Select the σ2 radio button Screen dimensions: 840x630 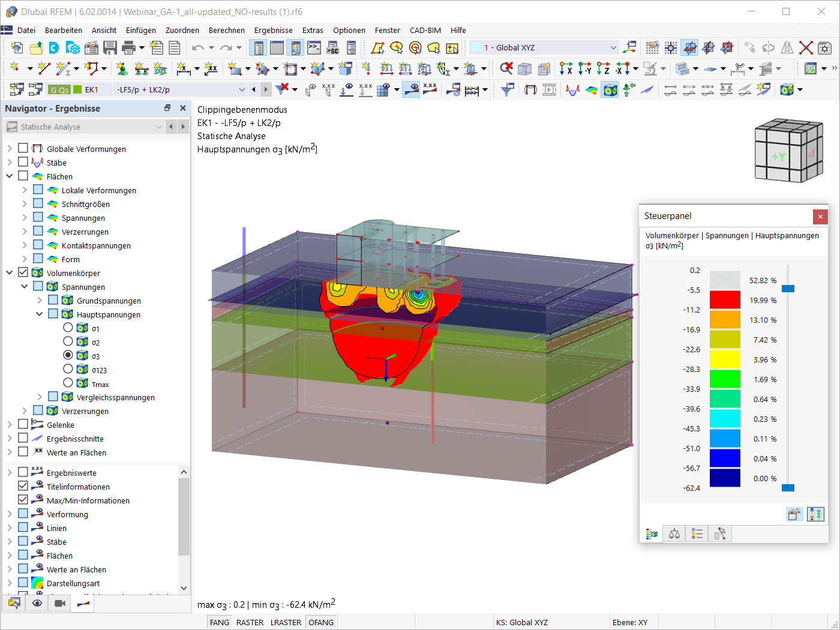[x=68, y=341]
